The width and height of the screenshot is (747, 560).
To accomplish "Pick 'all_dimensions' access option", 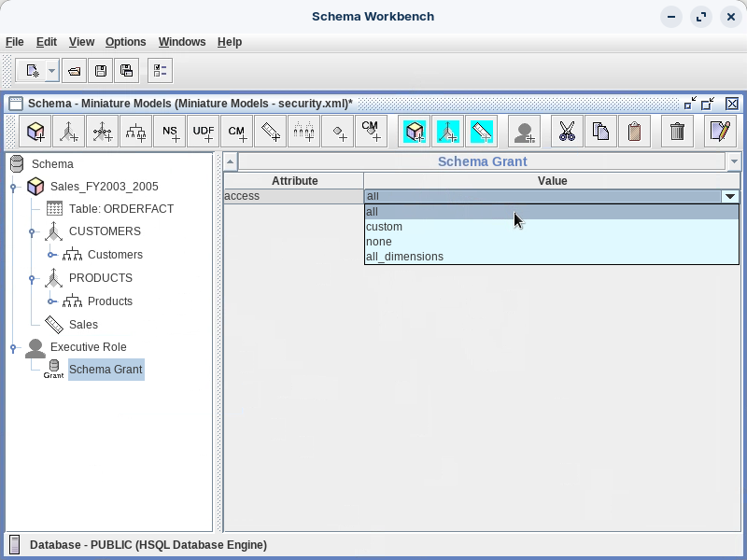I will pos(404,257).
